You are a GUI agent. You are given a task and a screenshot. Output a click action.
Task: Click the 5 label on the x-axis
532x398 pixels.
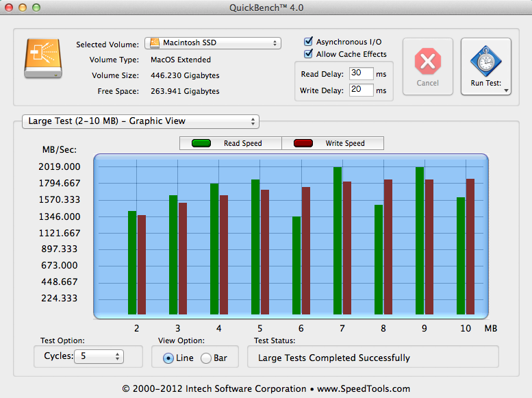click(260, 328)
